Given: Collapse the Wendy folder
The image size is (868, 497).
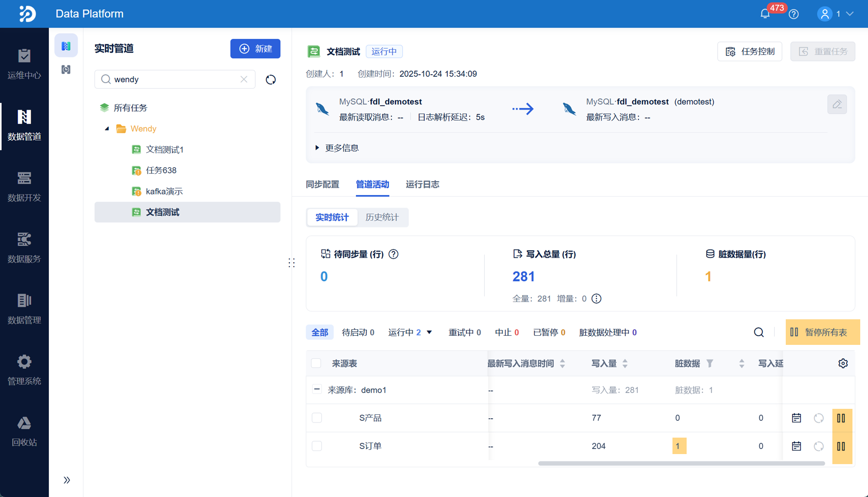Looking at the screenshot, I should [107, 129].
